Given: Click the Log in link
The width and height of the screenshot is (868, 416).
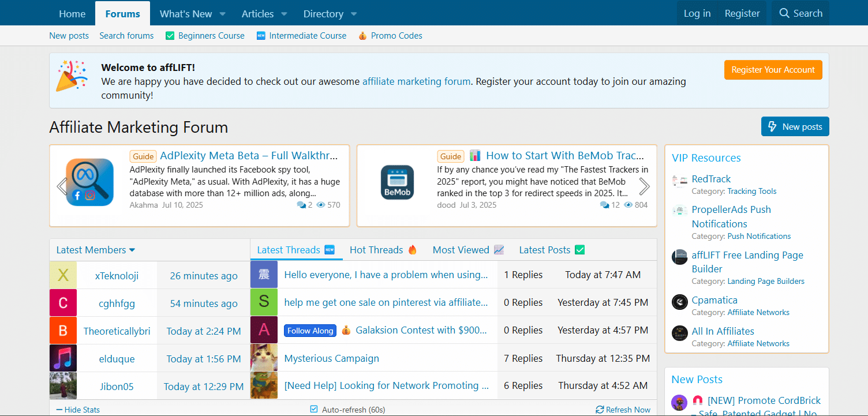Looking at the screenshot, I should 697,13.
